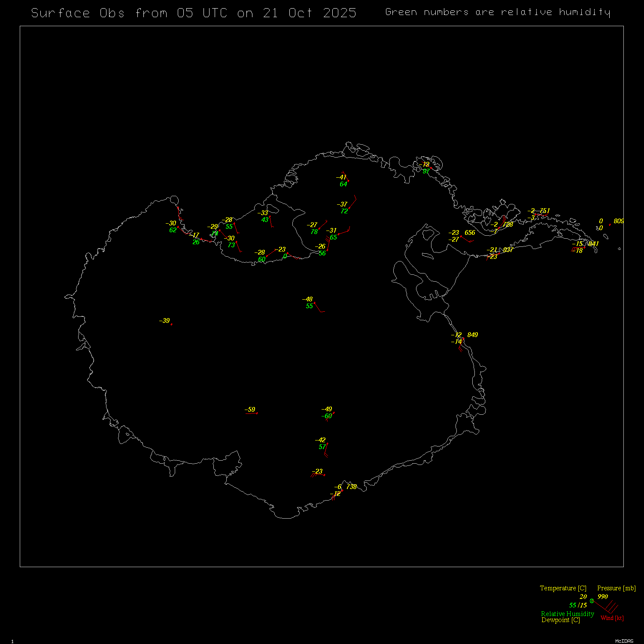Click the station with pressure 841
Image resolution: width=644 pixels, height=644 pixels.
[584, 247]
